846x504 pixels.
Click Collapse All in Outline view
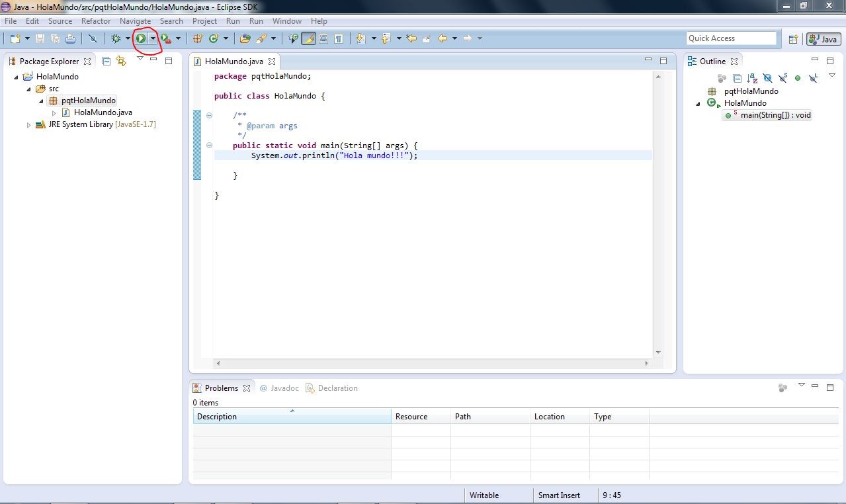(x=737, y=78)
